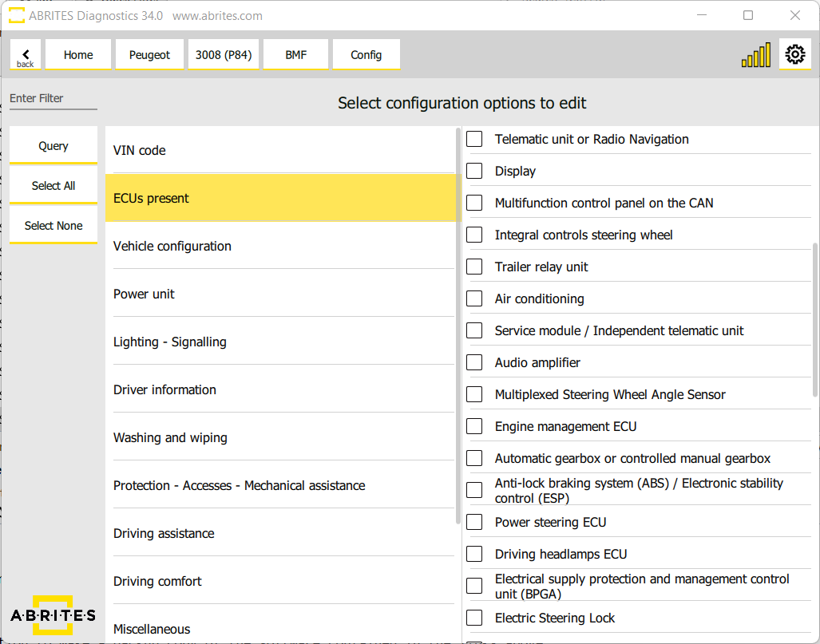The image size is (820, 644).
Task: Select the BMF breadcrumb
Action: click(295, 54)
